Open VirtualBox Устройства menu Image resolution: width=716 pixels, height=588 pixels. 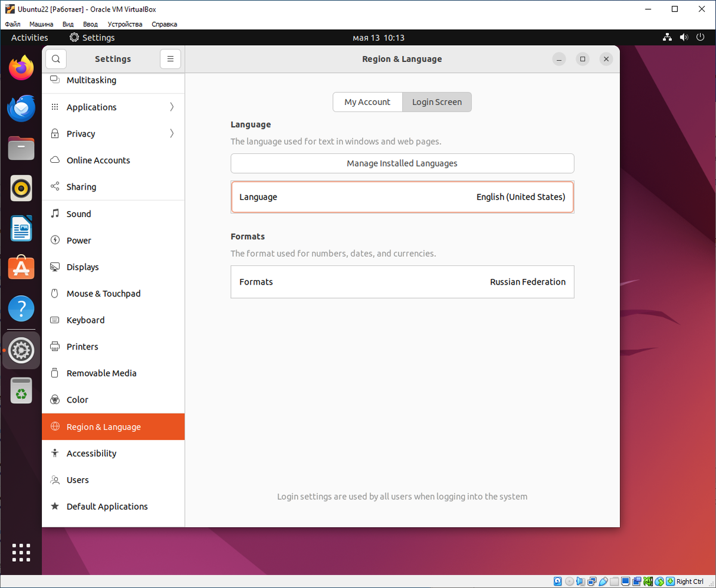[x=125, y=24]
